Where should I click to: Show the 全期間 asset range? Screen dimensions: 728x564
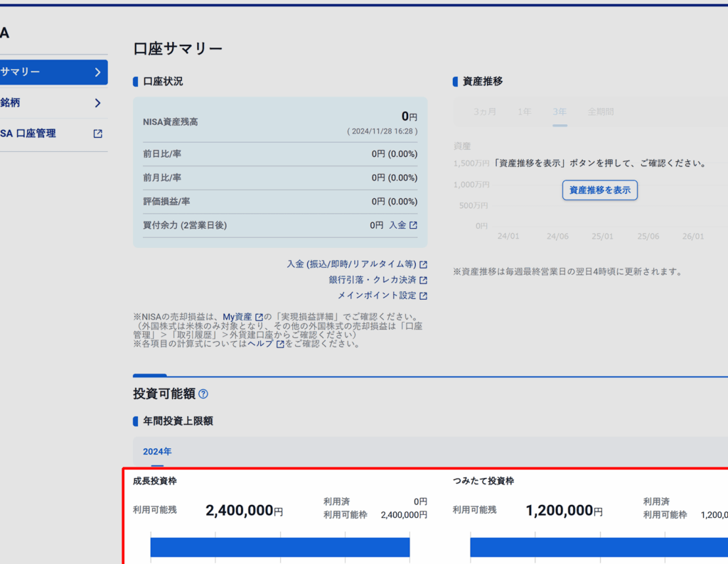[600, 112]
